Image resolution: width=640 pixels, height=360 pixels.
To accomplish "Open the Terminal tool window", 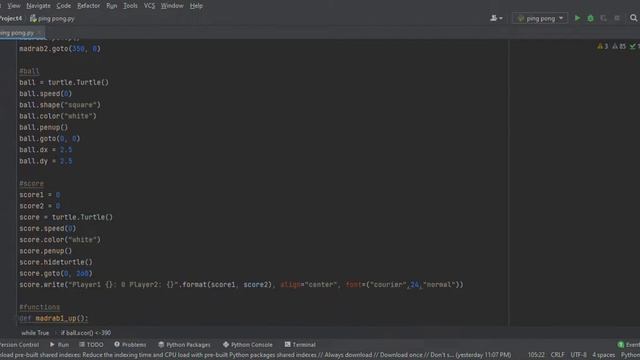I will [300, 345].
